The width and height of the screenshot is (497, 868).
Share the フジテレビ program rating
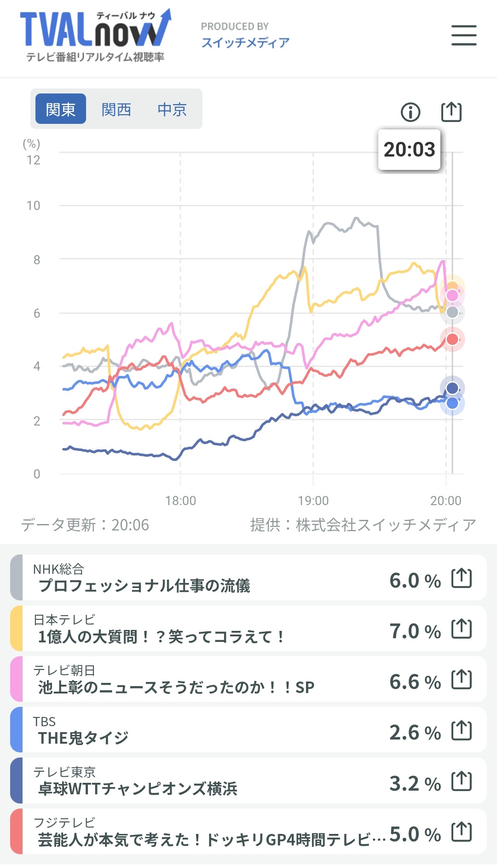point(462,832)
